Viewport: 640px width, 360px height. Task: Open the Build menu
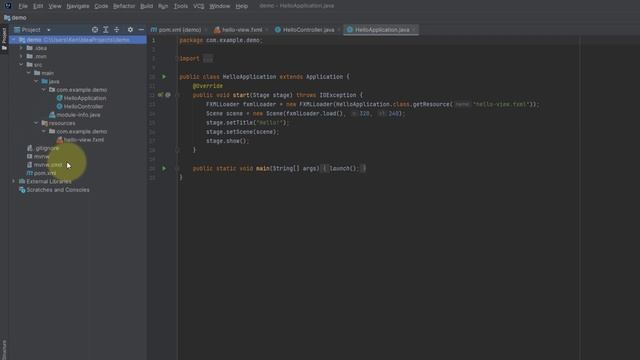click(147, 6)
